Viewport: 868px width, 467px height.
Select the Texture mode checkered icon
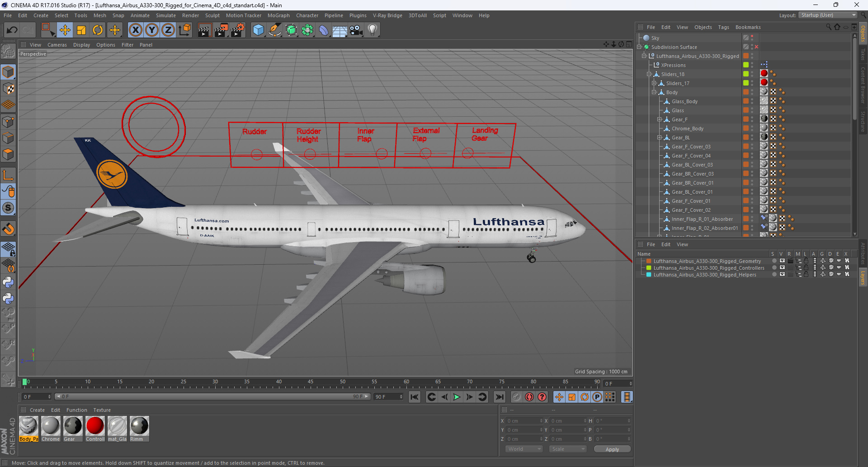click(8, 89)
